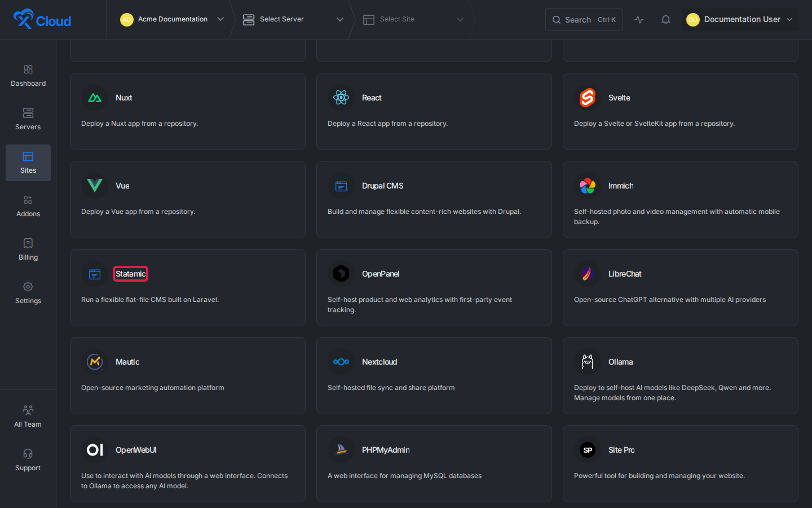
Task: Click 'Deploy a React app from a repository.'
Action: point(387,124)
